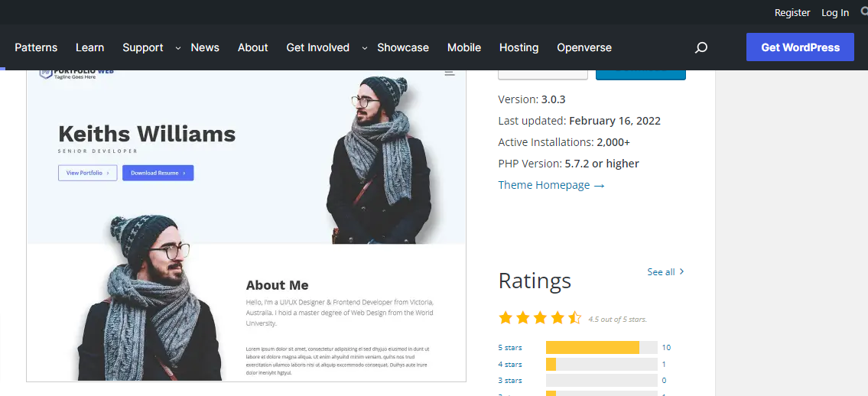Click the theme screenshot preview image
Viewport: 868px width, 396px height.
[246, 226]
